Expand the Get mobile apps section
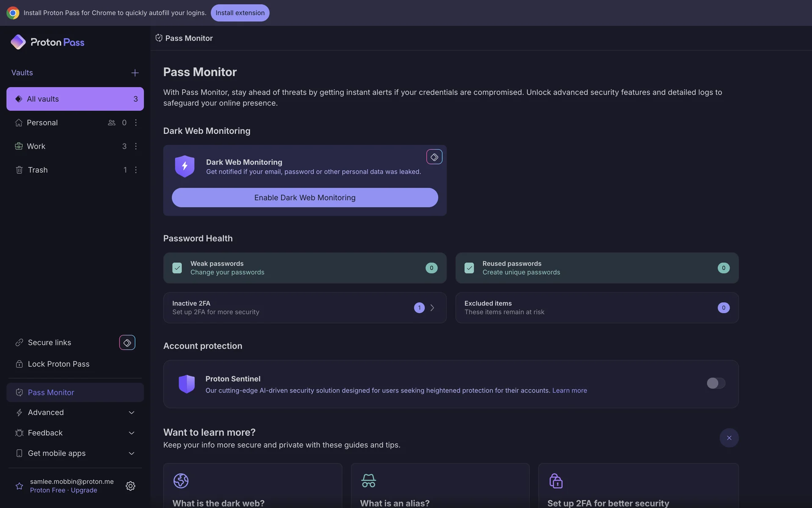The width and height of the screenshot is (812, 508). (75, 453)
